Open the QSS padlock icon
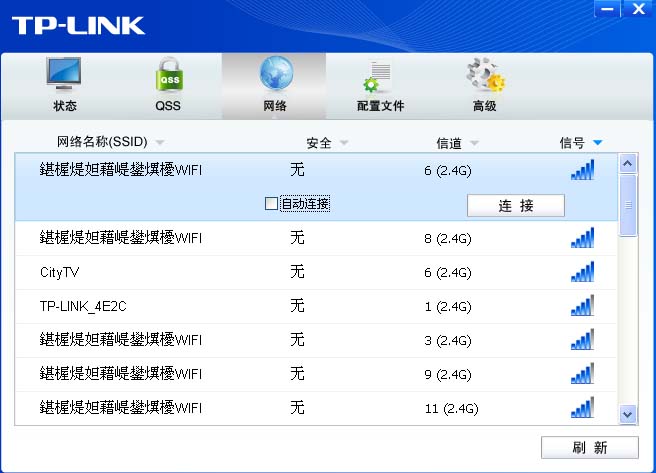Image resolution: width=656 pixels, height=473 pixels. tap(169, 75)
